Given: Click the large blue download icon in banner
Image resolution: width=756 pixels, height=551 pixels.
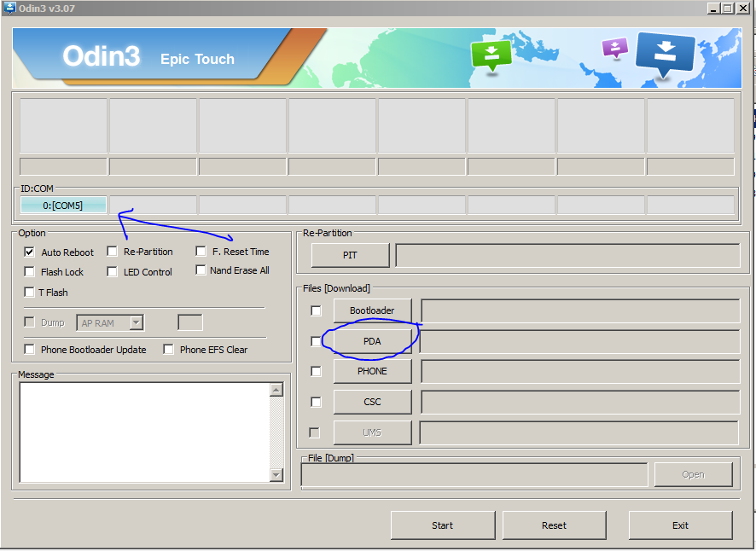Looking at the screenshot, I should click(x=665, y=54).
